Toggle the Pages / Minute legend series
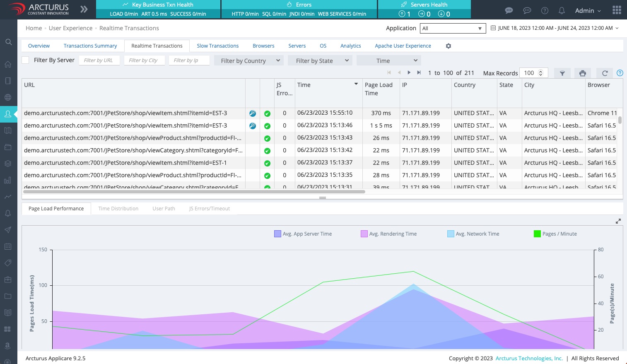This screenshot has height=364, width=627. point(555,234)
